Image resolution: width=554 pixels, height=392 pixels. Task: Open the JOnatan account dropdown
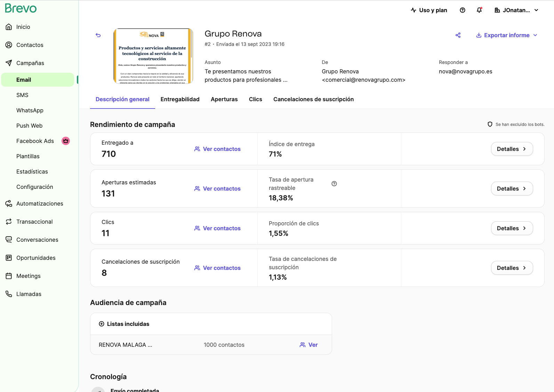tap(516, 10)
